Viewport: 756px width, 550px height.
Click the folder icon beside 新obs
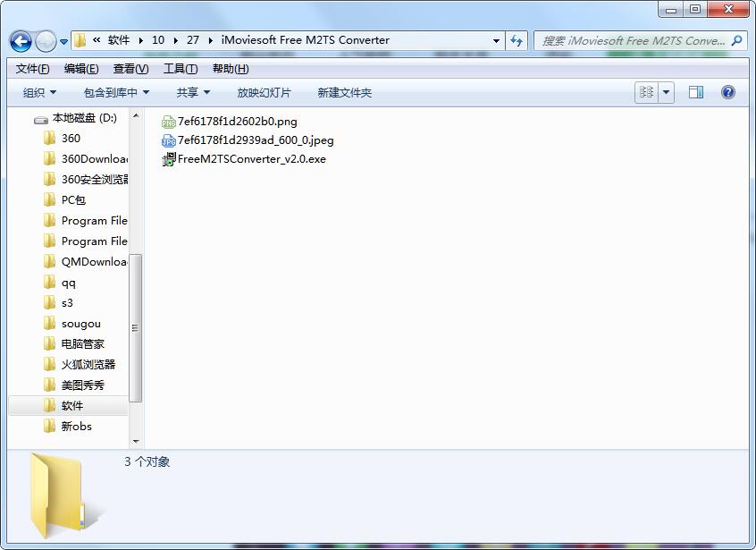pyautogui.click(x=49, y=426)
